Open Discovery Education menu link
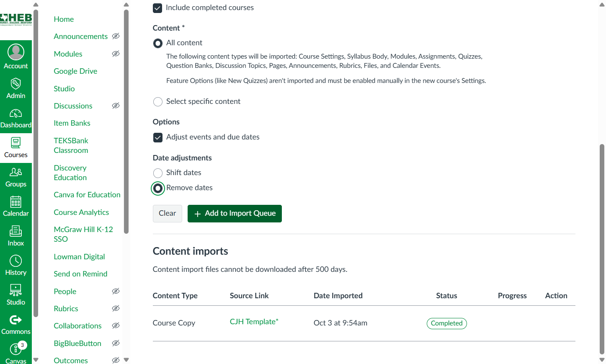The width and height of the screenshot is (606, 364). point(70,173)
